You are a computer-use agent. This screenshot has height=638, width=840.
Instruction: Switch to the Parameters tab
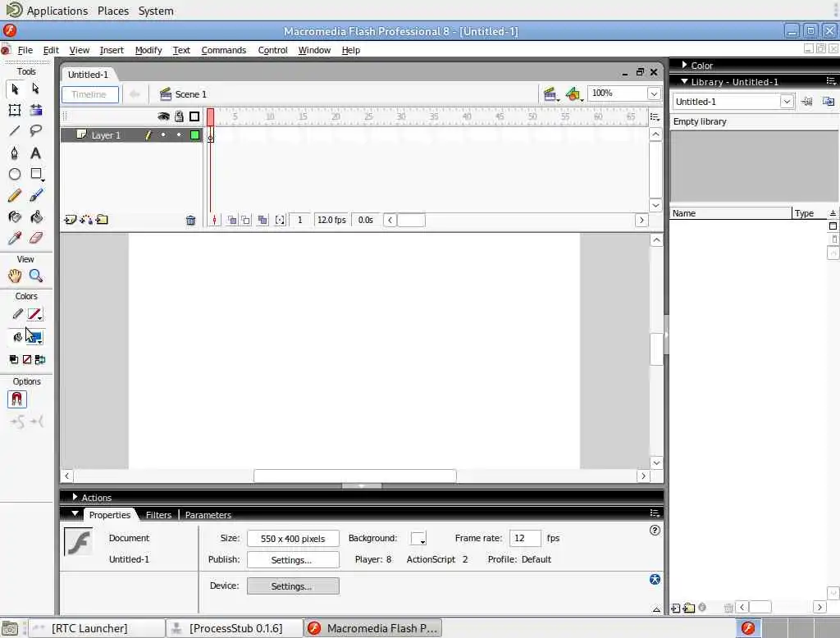tap(208, 515)
